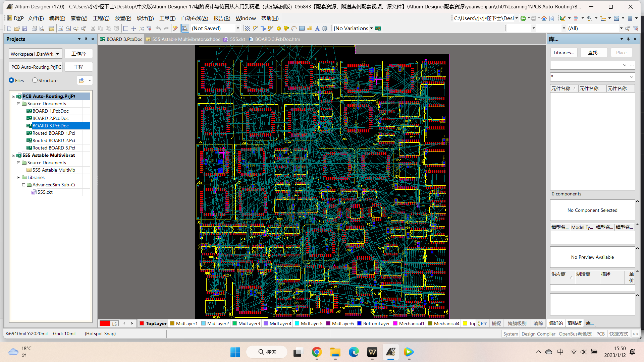644x362 pixels.
Task: Launch Altium Designer from the taskbar
Action: tap(390, 352)
